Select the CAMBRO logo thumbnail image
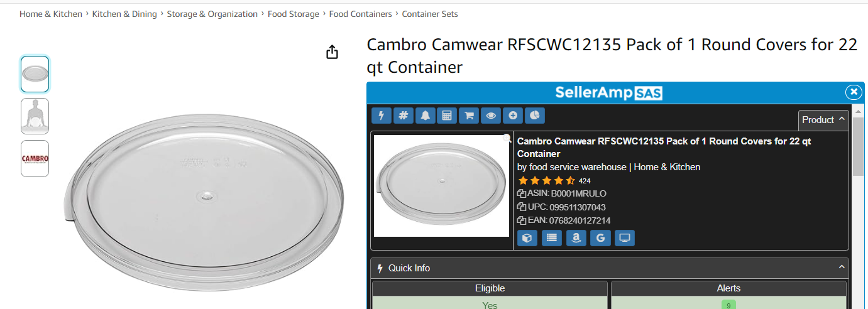Screen dimensions: 868x309 point(35,158)
